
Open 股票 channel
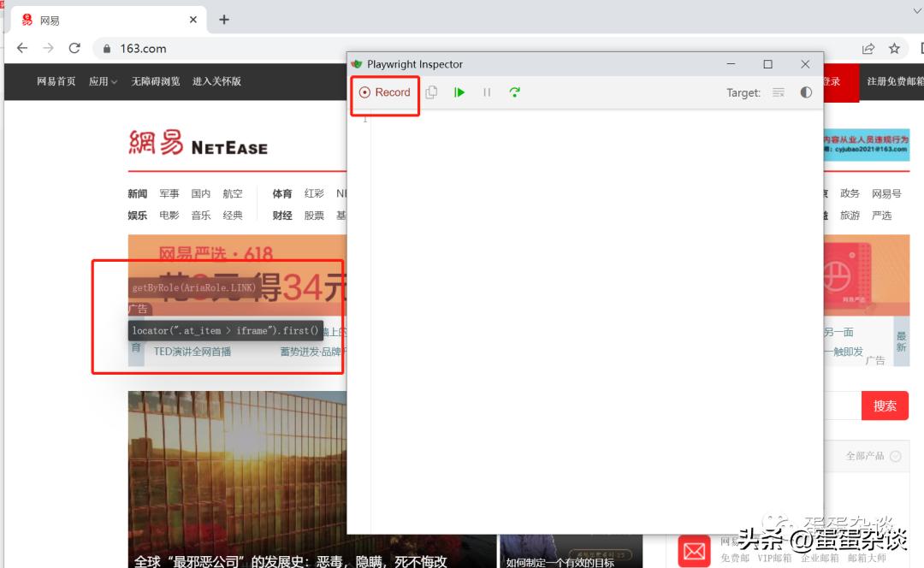click(314, 215)
